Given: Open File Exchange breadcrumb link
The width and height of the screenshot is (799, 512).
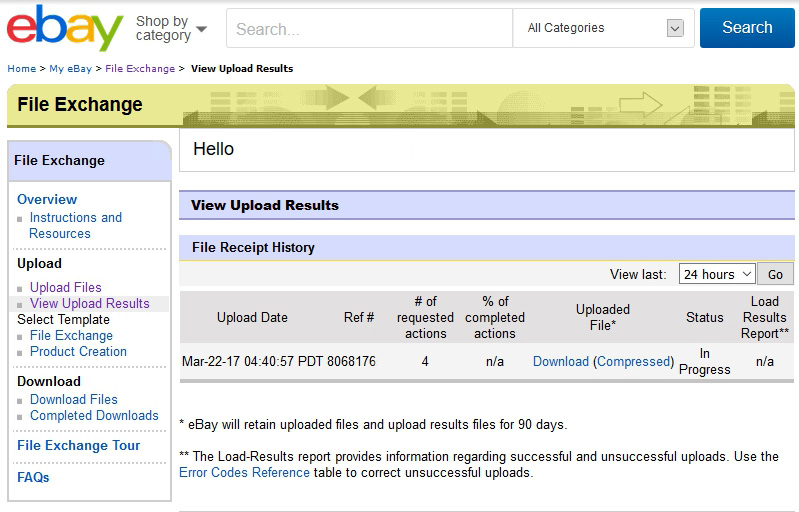Looking at the screenshot, I should tap(140, 69).
